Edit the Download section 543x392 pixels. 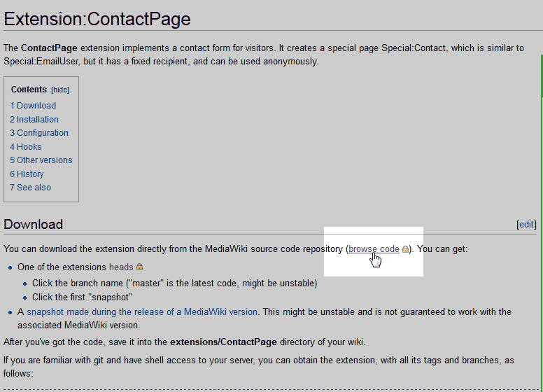point(526,225)
